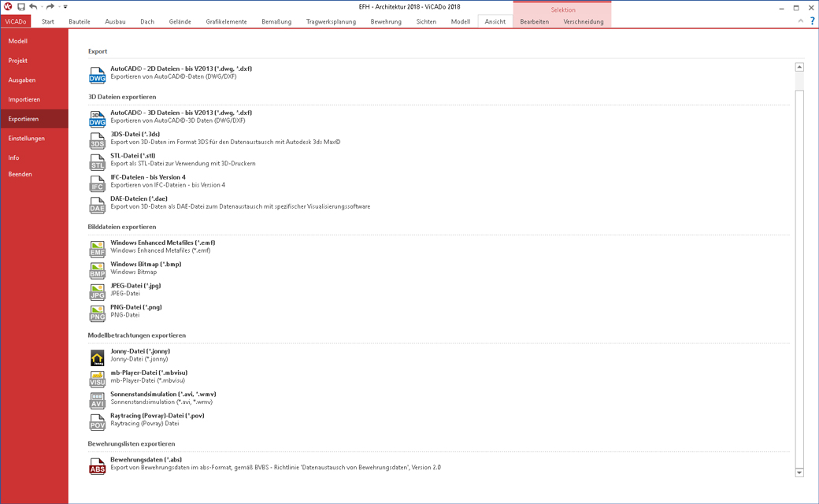Select the STL file export icon

pyautogui.click(x=97, y=162)
